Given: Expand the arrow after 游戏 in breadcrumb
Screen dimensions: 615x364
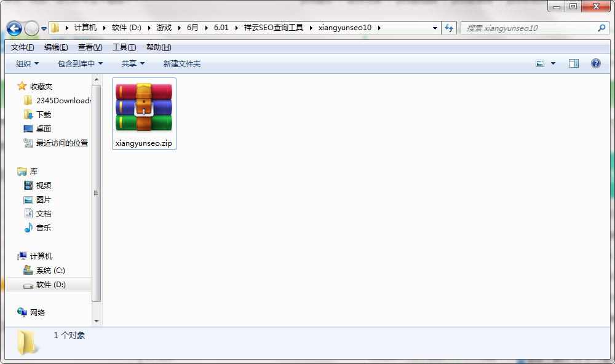Looking at the screenshot, I should [x=179, y=28].
